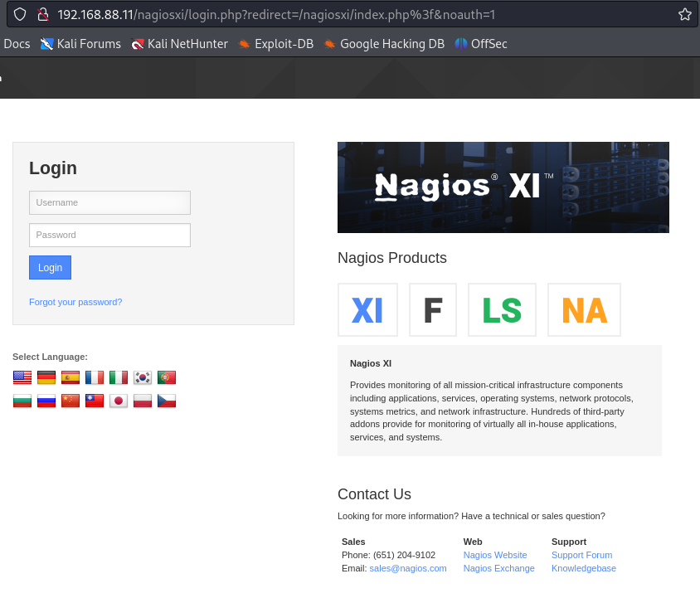Click the Nagios XI banner image
This screenshot has width=700, height=598.
(503, 187)
